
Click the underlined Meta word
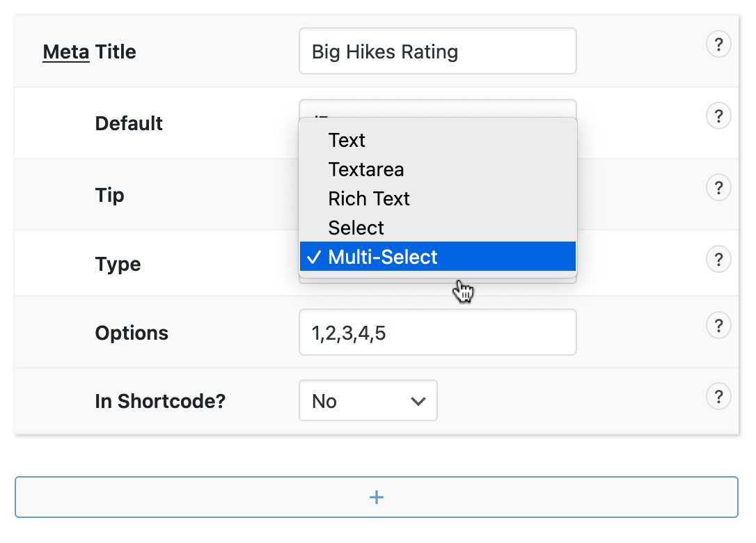[x=66, y=52]
